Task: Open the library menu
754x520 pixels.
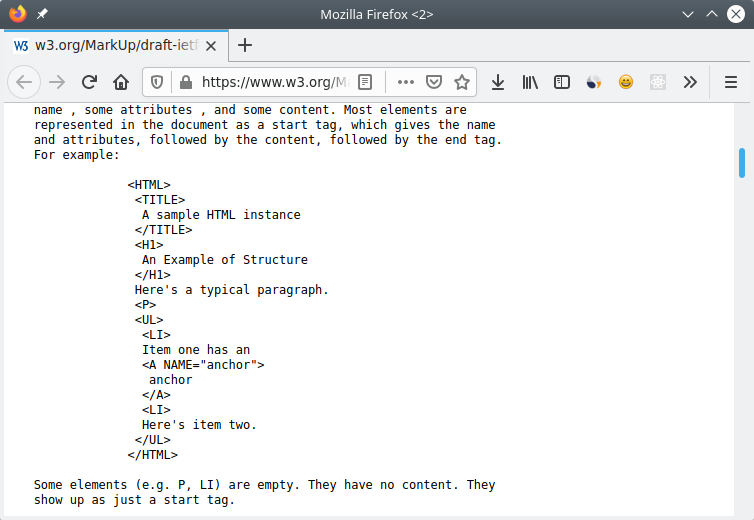Action: click(530, 82)
